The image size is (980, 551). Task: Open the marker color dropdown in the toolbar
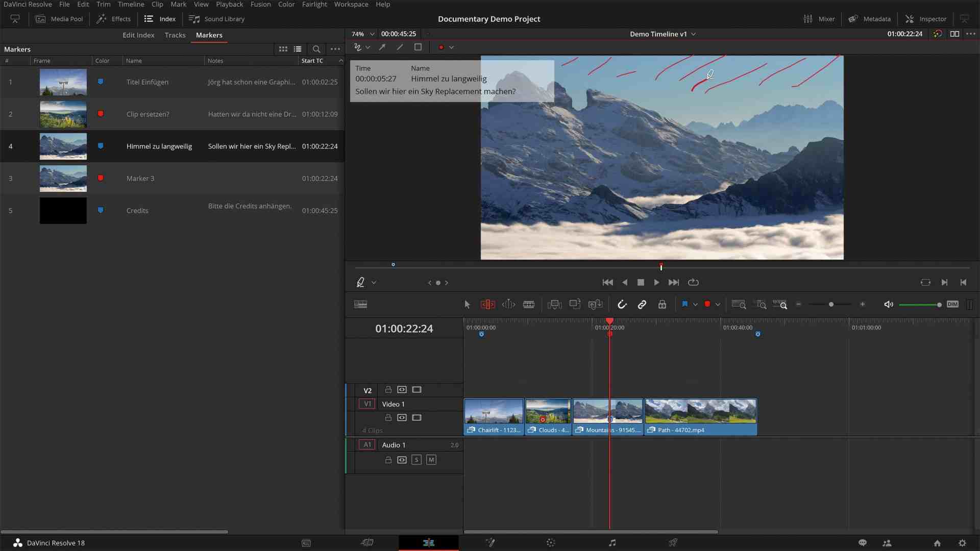pyautogui.click(x=718, y=304)
